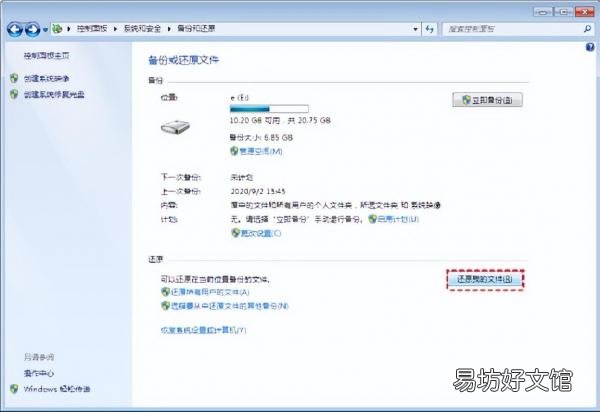Click the 立即备份(B) button
The image size is (600, 412).
pyautogui.click(x=487, y=100)
